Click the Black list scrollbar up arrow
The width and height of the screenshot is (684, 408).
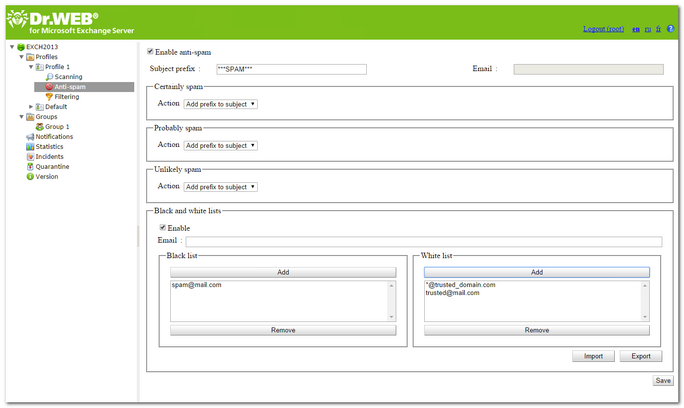(x=391, y=286)
